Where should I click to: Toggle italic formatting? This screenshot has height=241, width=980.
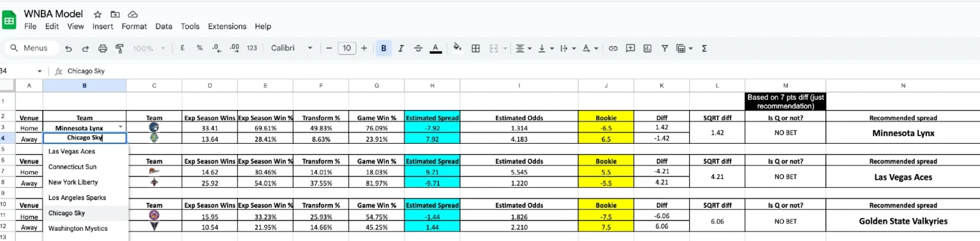401,48
